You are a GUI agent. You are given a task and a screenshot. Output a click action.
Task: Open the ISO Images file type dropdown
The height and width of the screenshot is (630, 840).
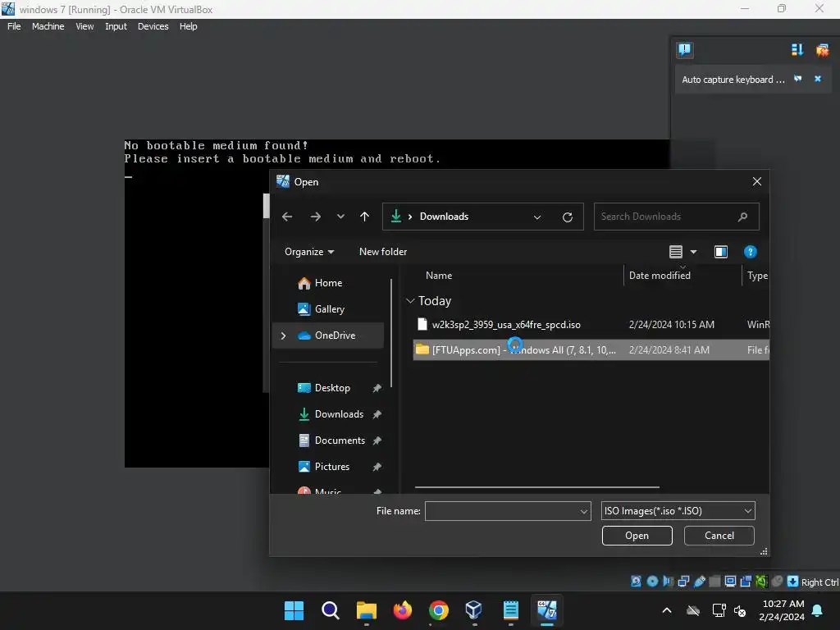678,511
